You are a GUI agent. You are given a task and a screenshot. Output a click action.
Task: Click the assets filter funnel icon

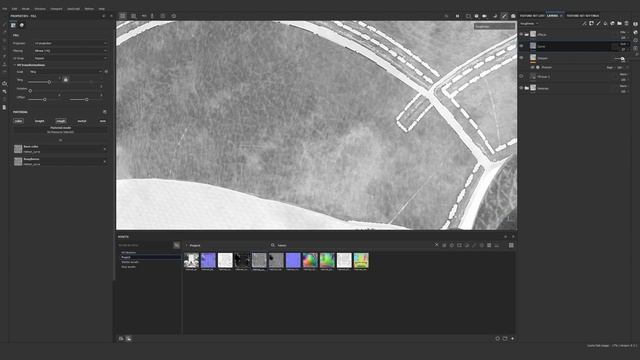pos(176,245)
